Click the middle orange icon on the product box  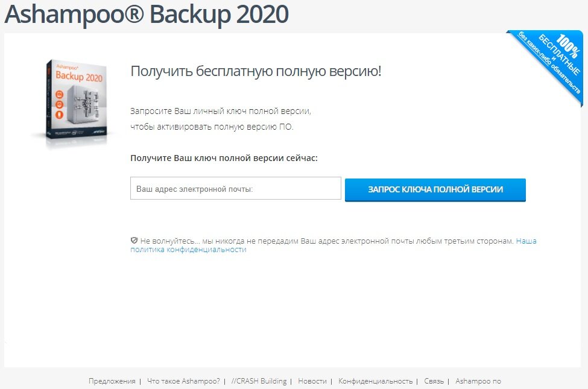pos(58,105)
